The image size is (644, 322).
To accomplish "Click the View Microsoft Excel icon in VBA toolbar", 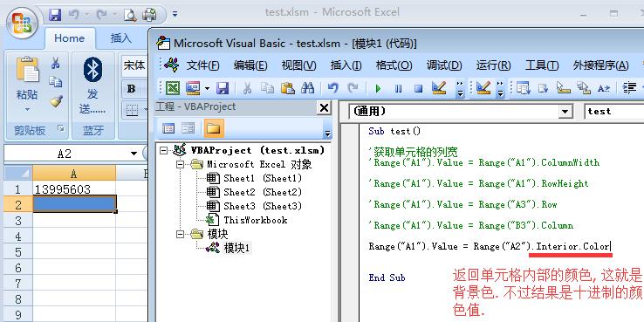I will pos(173,87).
